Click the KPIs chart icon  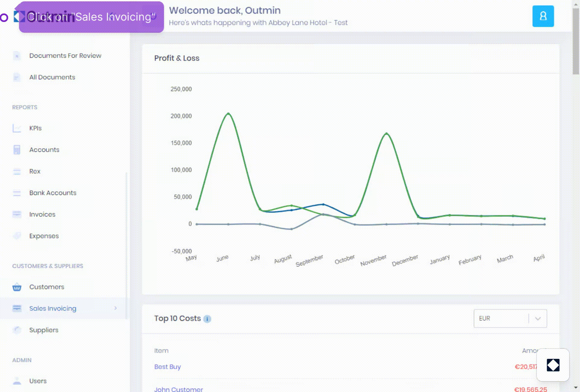pos(17,128)
